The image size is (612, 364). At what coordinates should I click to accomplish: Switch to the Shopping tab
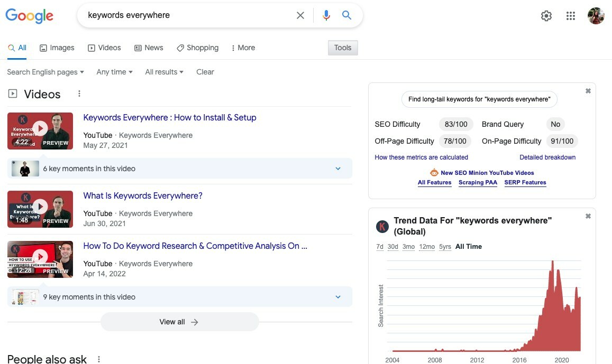click(197, 48)
